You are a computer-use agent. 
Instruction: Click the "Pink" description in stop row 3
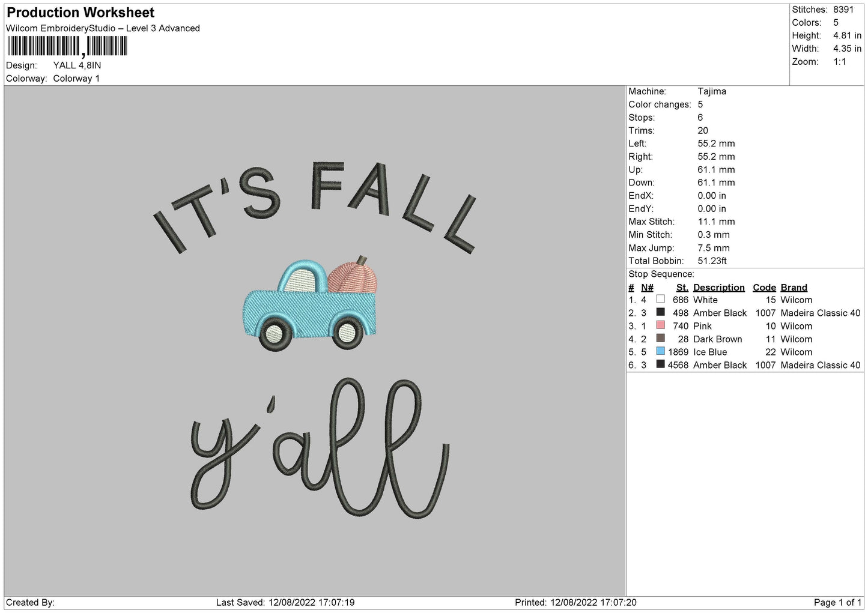(x=702, y=327)
